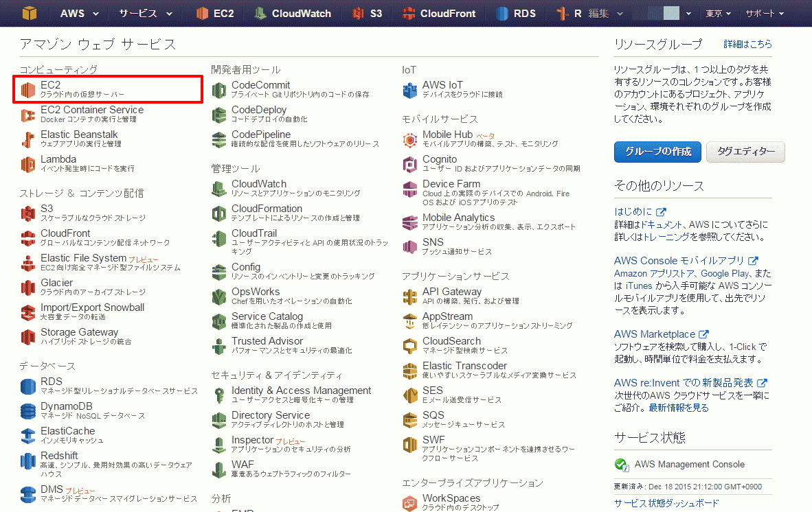
Task: Go to EC2 shortcut in the top bar
Action: pos(216,14)
